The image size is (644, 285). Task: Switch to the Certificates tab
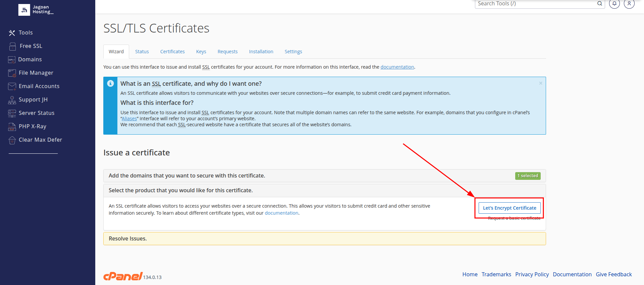[172, 52]
